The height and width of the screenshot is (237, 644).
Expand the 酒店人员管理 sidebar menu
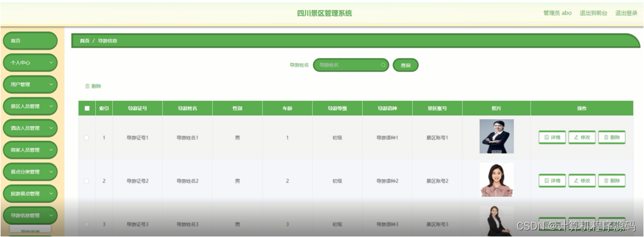click(x=30, y=128)
